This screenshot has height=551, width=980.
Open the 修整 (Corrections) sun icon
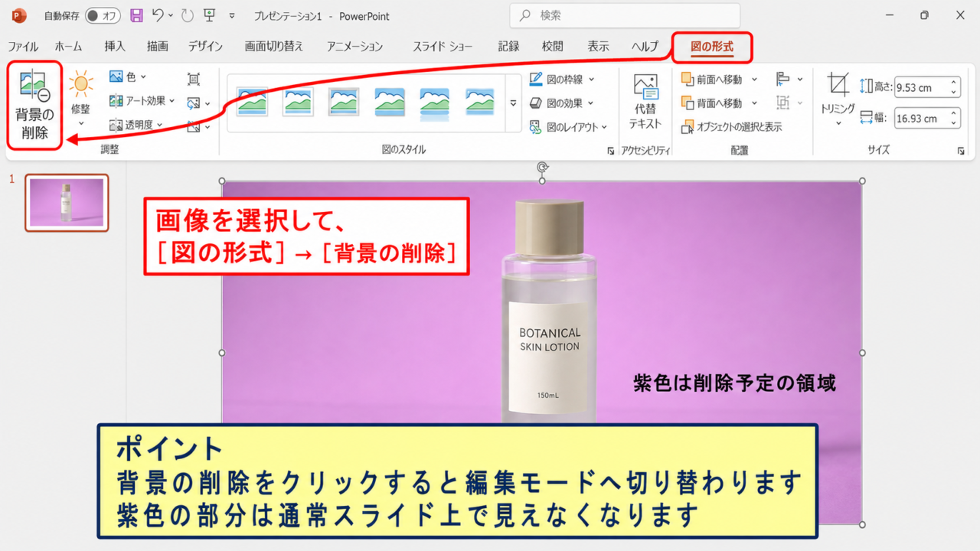click(80, 84)
